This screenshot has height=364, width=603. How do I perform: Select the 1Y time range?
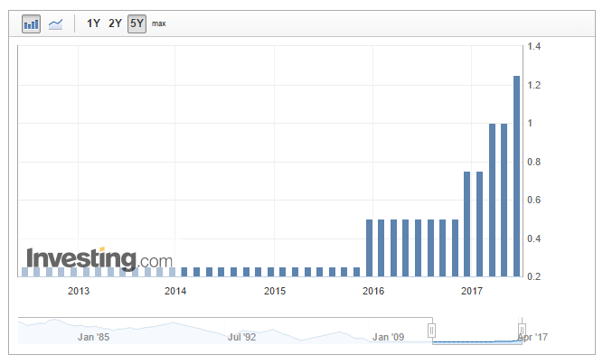point(93,23)
